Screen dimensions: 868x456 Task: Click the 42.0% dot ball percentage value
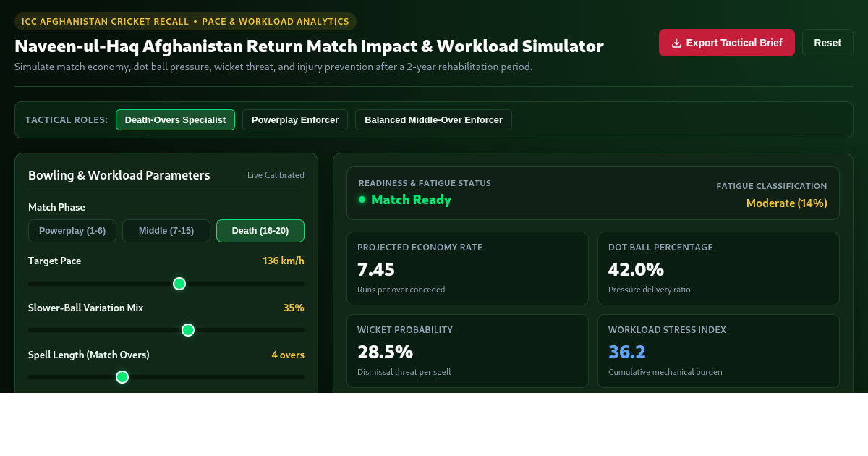[636, 269]
